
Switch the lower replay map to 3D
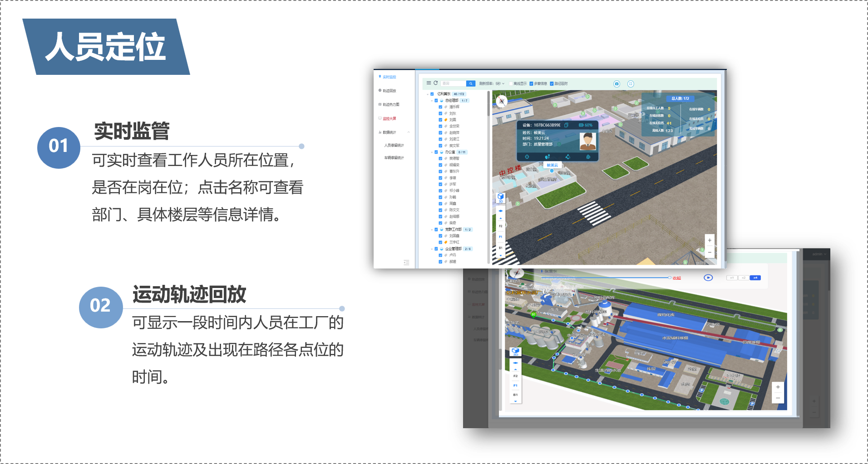pyautogui.click(x=515, y=352)
